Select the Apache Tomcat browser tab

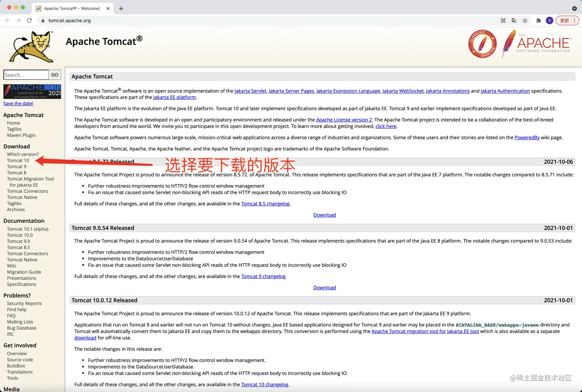(72, 8)
